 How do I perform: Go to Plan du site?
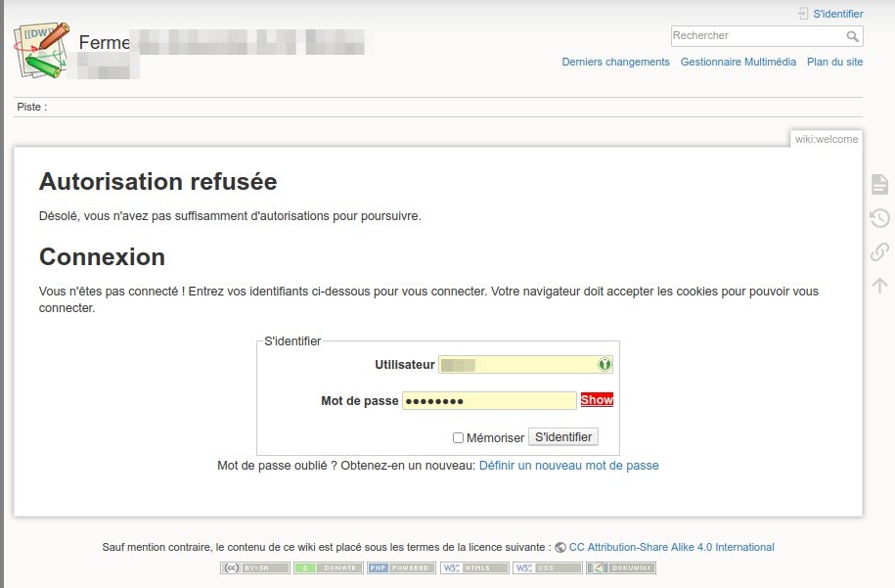pyautogui.click(x=834, y=62)
